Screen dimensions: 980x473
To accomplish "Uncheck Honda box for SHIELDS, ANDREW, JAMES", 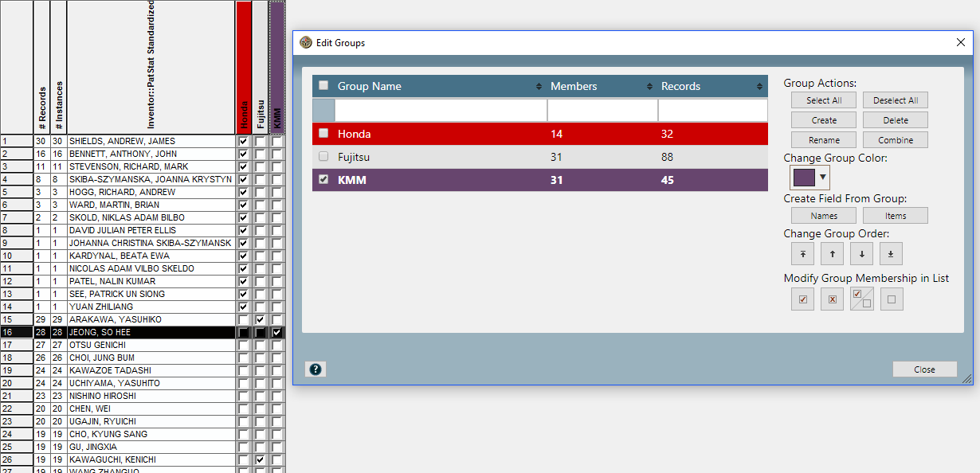I will tap(243, 141).
